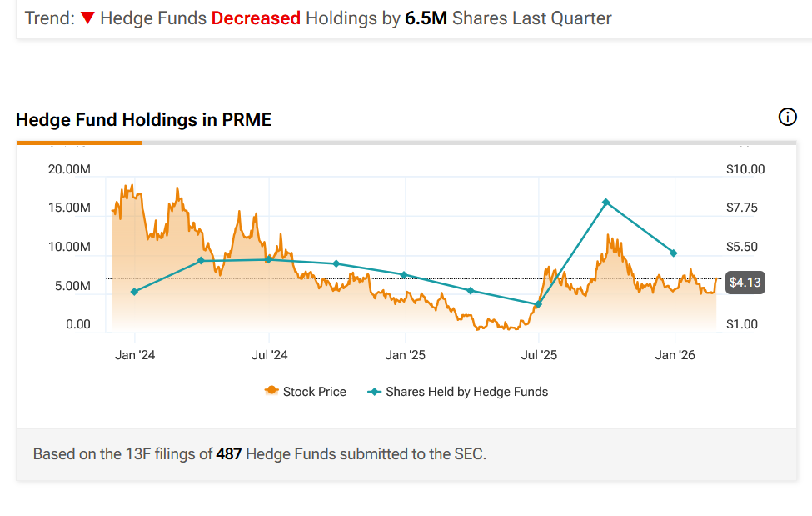The width and height of the screenshot is (812, 516).
Task: Click the $4.13 current price badge
Action: 743,283
